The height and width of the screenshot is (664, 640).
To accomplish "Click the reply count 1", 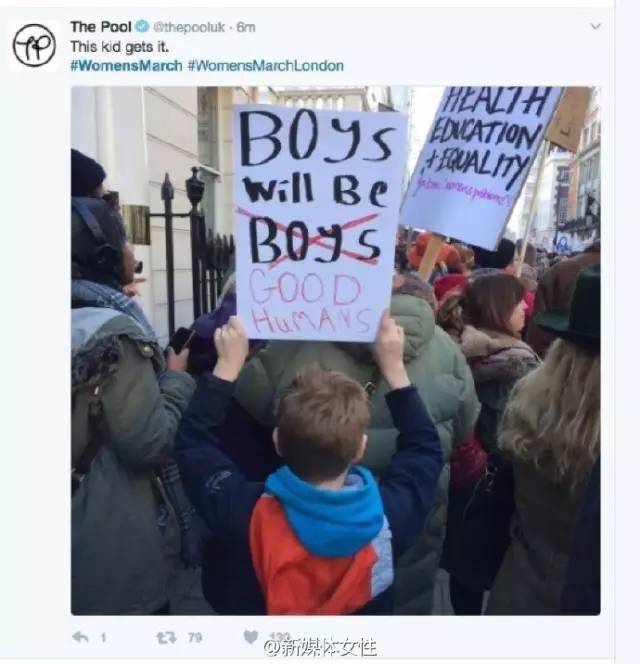I will point(103,637).
